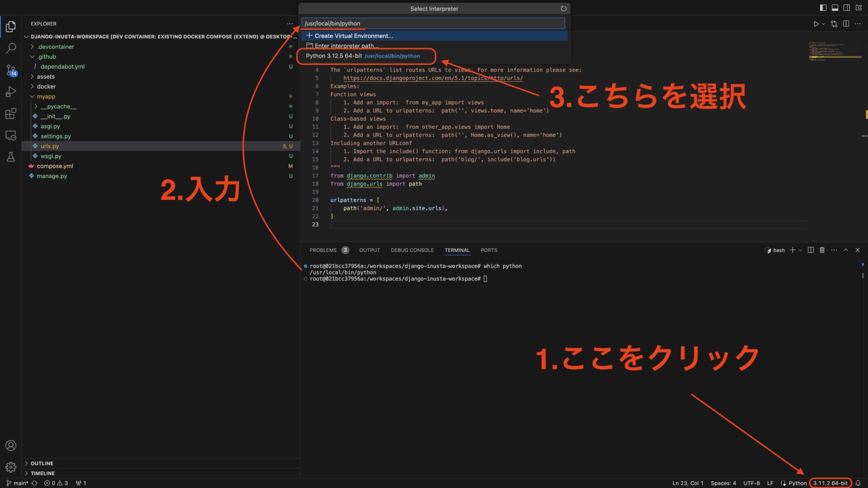Switch to the PORTS tab

(x=489, y=250)
